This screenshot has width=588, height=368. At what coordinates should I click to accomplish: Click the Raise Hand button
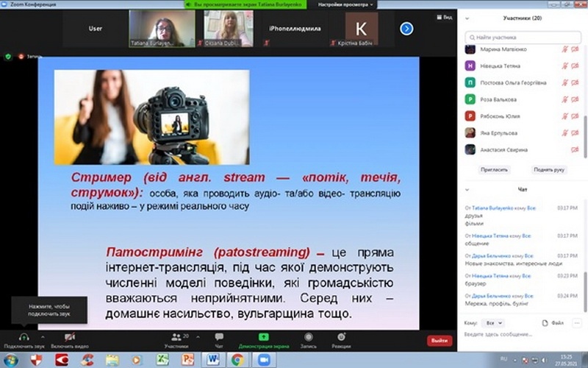click(x=549, y=169)
